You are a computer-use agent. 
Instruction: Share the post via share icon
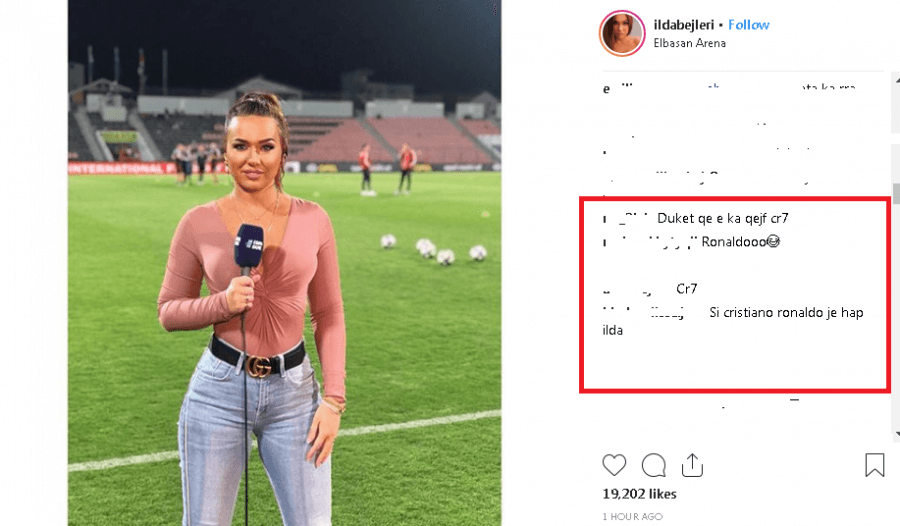[692, 465]
